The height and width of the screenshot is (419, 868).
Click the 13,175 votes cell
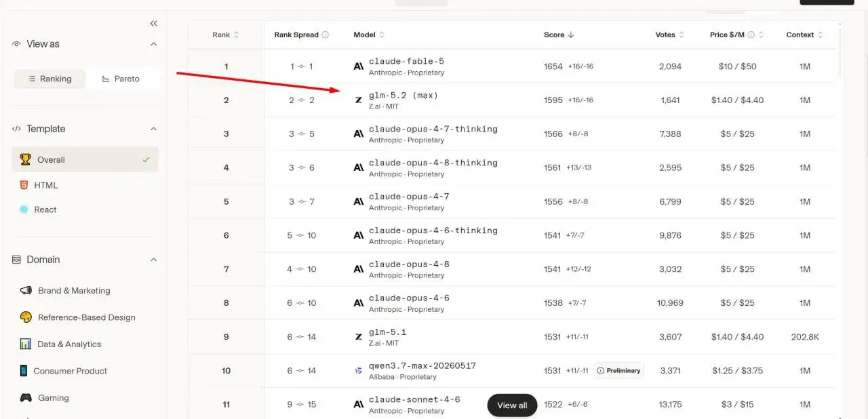coord(670,405)
